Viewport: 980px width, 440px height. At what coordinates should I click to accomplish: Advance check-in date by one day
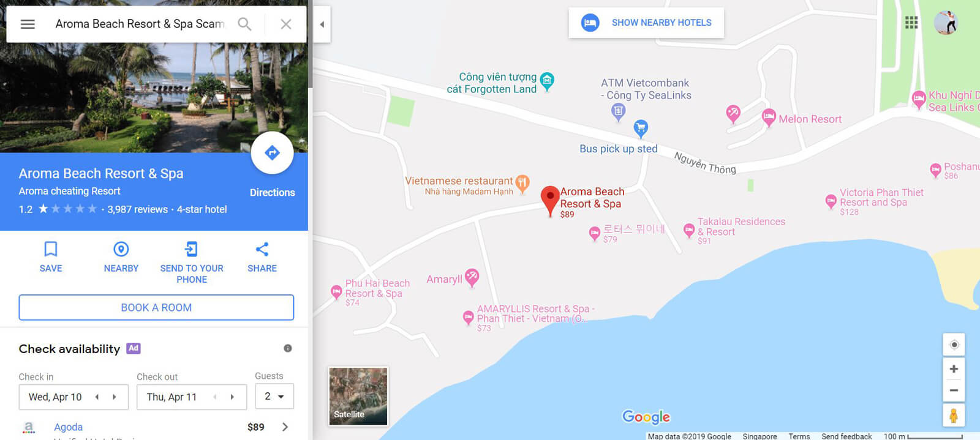pyautogui.click(x=115, y=397)
